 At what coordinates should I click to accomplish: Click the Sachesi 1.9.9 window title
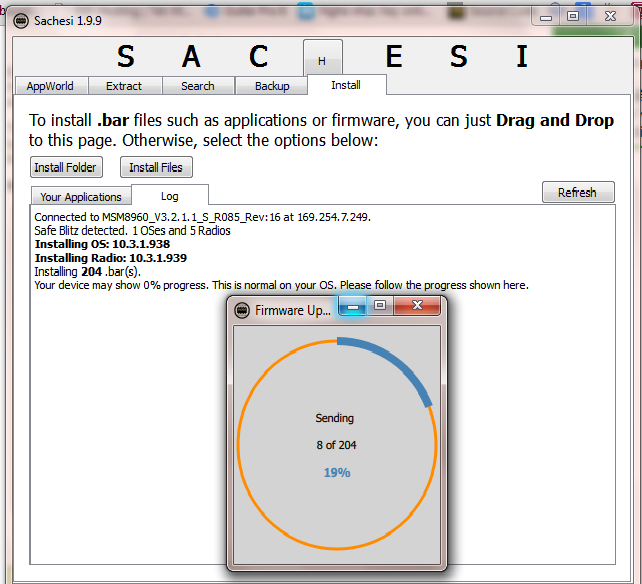point(68,20)
